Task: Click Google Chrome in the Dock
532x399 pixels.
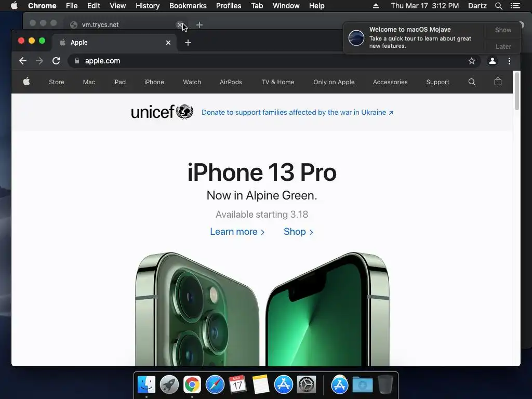Action: pos(192,385)
